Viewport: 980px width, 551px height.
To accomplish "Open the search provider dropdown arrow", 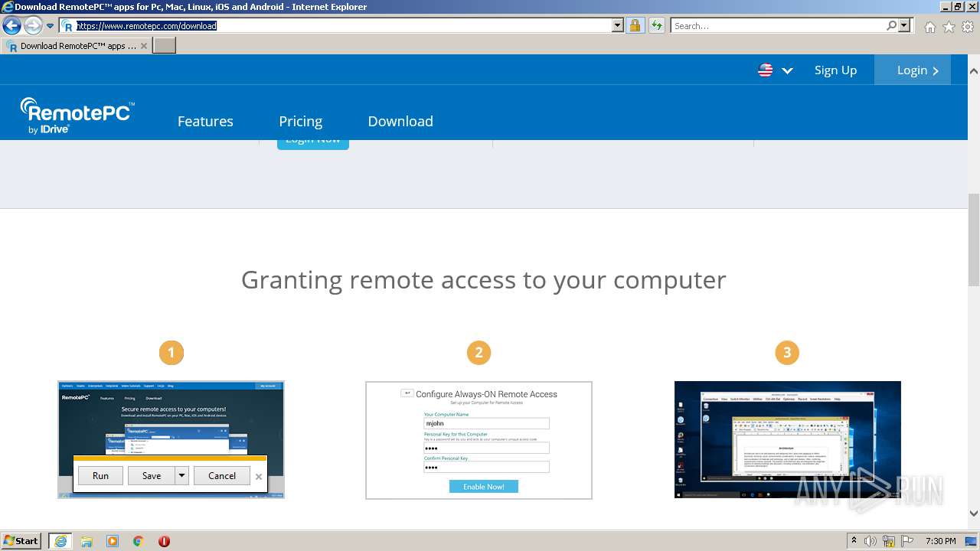I will (904, 25).
